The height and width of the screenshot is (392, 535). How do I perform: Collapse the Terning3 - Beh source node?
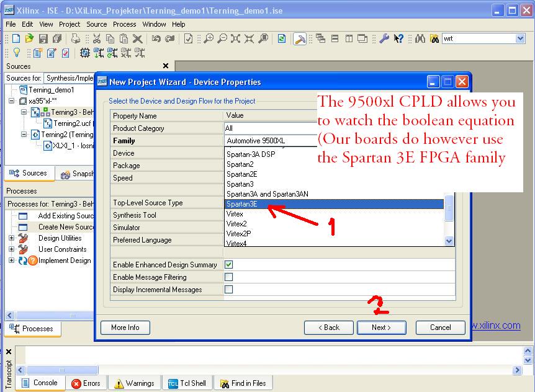[24, 112]
